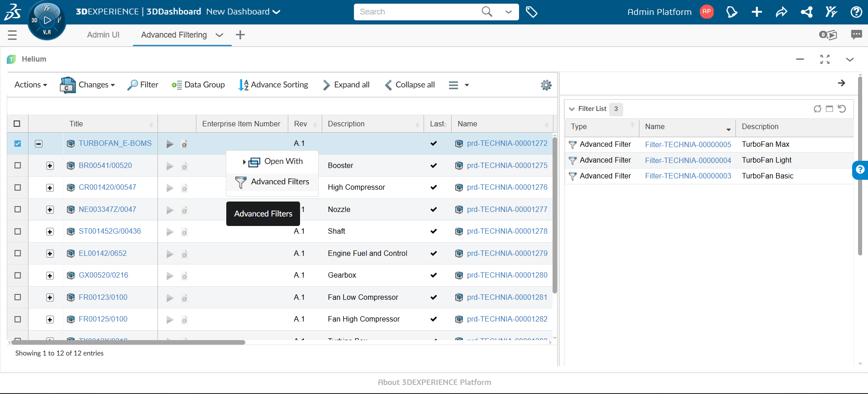Open the Actions dropdown menu
The image size is (868, 394).
[x=31, y=85]
